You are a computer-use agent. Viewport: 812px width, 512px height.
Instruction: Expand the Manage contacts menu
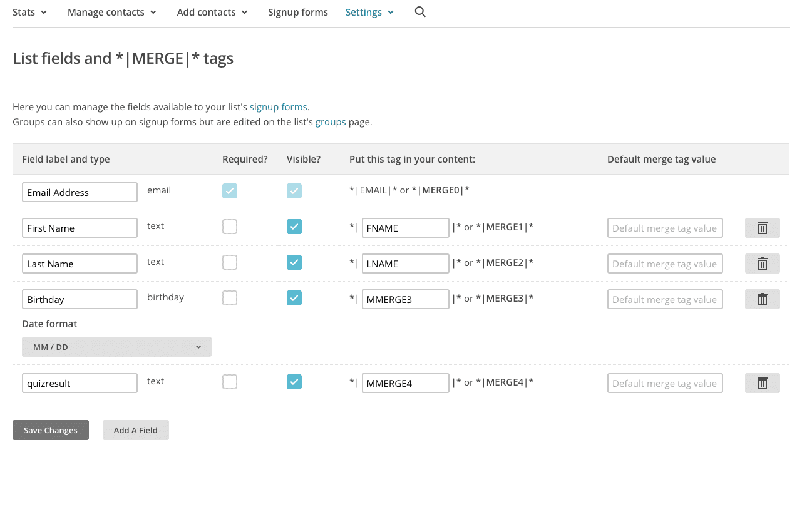tap(112, 12)
